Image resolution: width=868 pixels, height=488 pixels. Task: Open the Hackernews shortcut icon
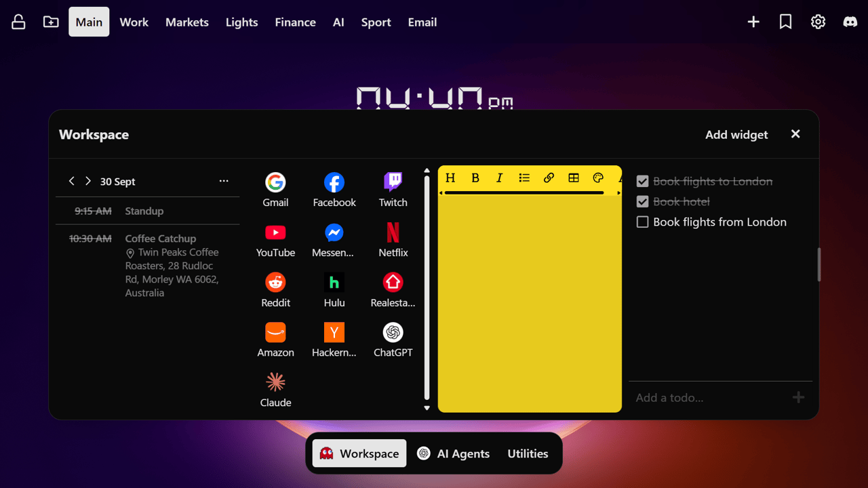tap(334, 332)
